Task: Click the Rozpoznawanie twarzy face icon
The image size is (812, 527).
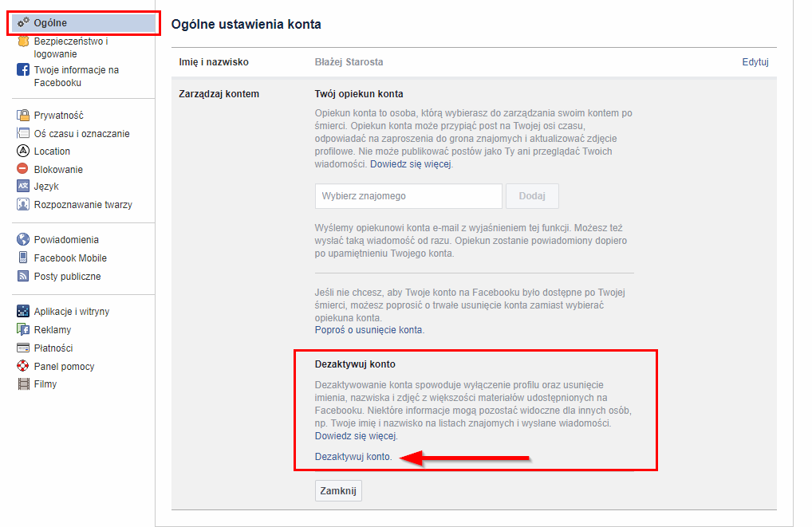Action: click(x=23, y=204)
